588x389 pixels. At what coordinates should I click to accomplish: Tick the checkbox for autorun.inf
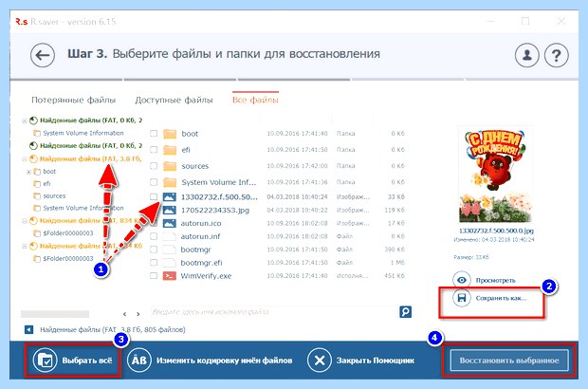(154, 236)
